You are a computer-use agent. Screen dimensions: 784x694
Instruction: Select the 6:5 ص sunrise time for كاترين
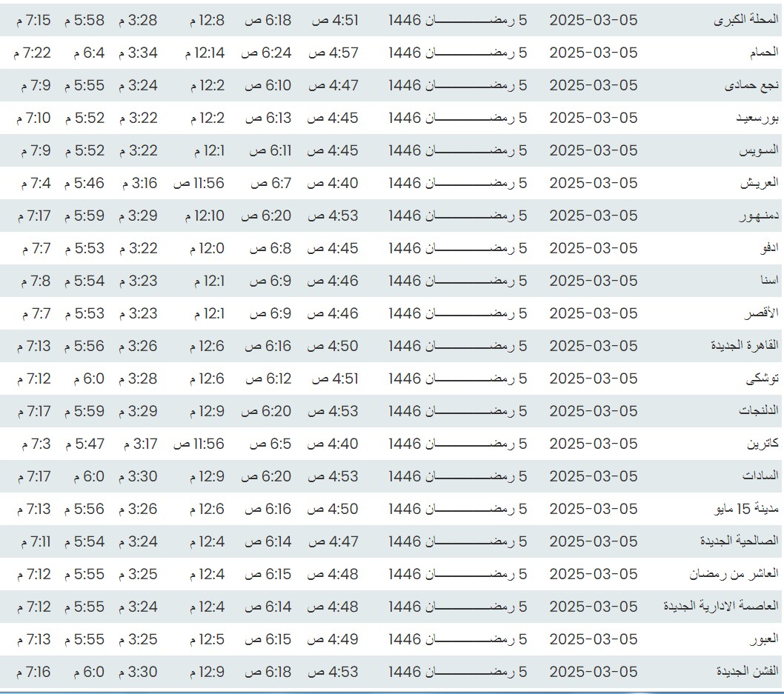(270, 444)
